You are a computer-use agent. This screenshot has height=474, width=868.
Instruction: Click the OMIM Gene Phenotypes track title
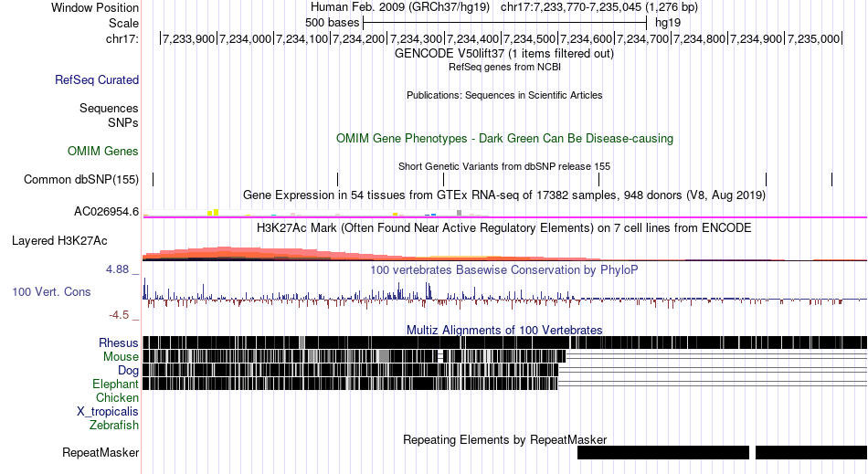pos(504,138)
